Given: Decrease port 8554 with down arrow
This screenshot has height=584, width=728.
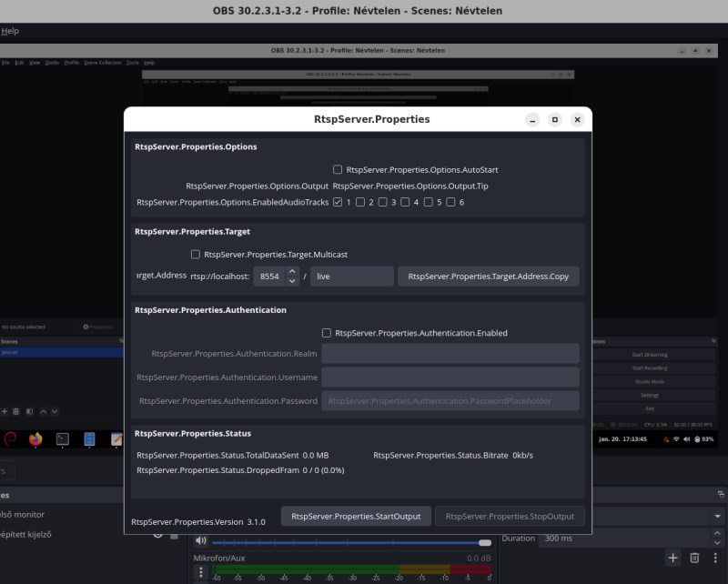Looking at the screenshot, I should tap(292, 281).
